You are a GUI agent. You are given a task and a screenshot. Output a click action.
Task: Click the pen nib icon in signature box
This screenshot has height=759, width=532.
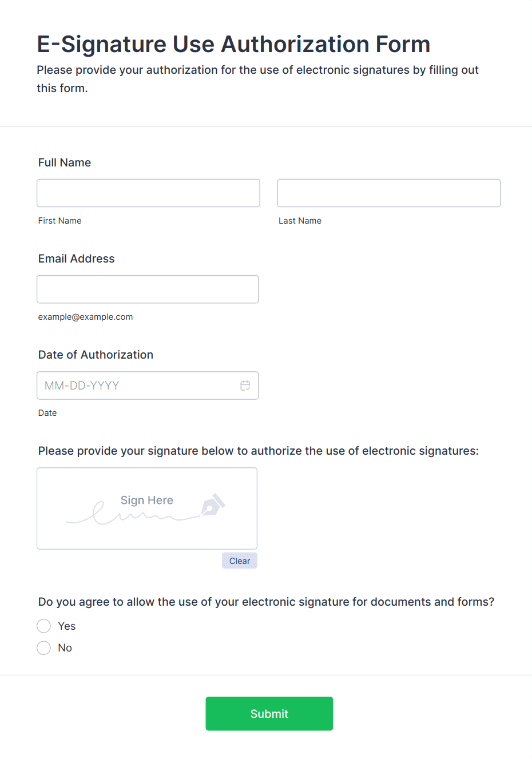tap(213, 504)
